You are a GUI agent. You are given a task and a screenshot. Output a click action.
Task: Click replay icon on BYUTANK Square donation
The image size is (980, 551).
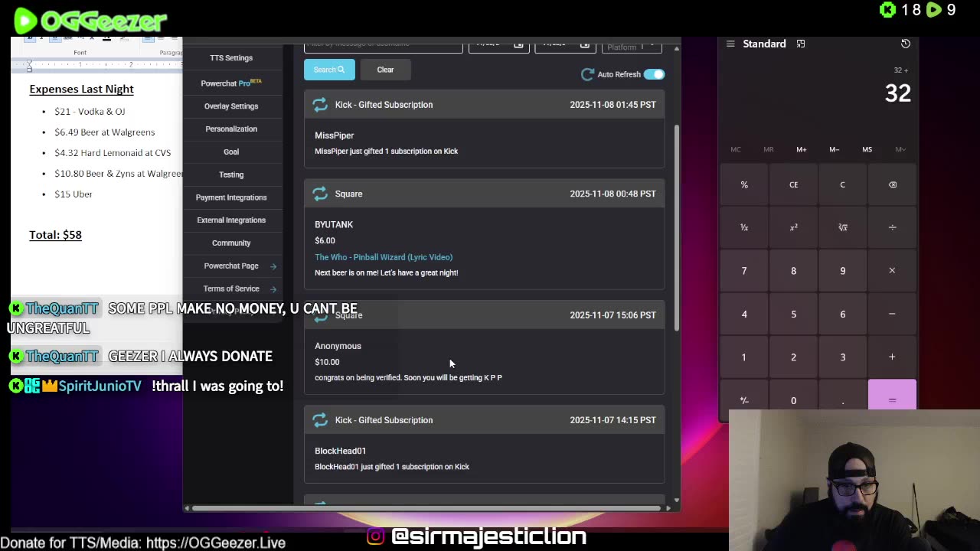point(320,194)
